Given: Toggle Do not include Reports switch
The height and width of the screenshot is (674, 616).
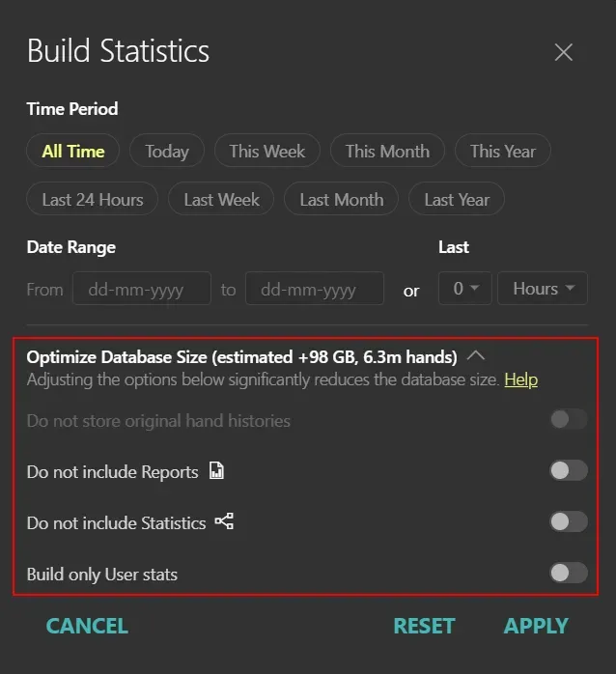Looking at the screenshot, I should coord(568,470).
